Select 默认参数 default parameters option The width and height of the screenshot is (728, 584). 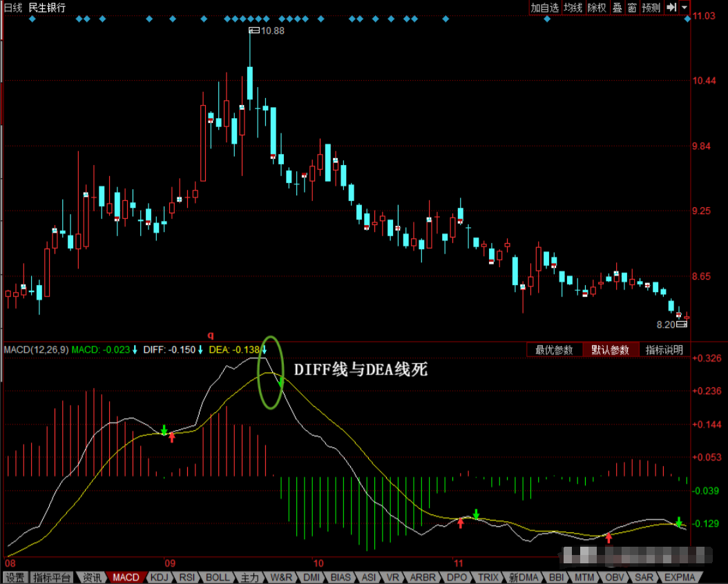click(610, 350)
